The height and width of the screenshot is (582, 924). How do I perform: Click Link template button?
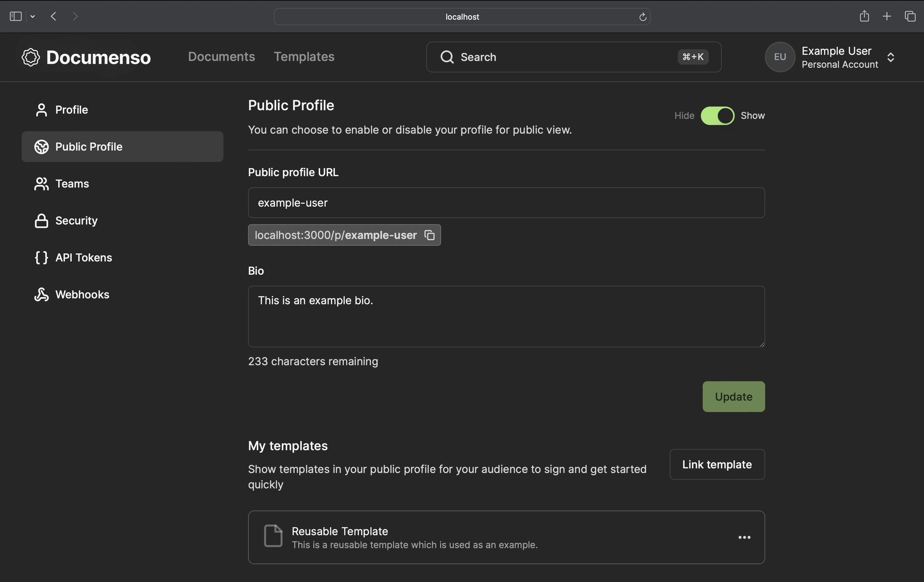717,464
